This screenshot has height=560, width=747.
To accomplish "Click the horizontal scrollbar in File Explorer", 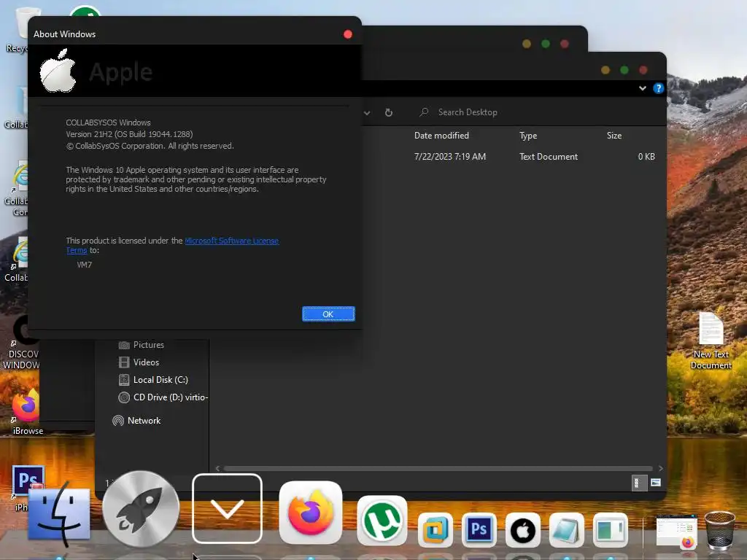I will pyautogui.click(x=438, y=469).
